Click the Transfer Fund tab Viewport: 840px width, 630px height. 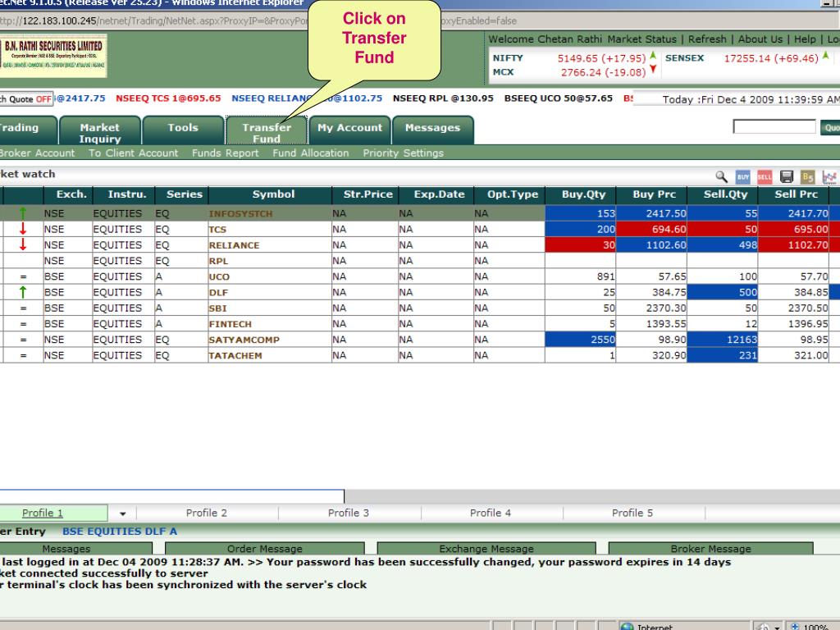click(267, 130)
